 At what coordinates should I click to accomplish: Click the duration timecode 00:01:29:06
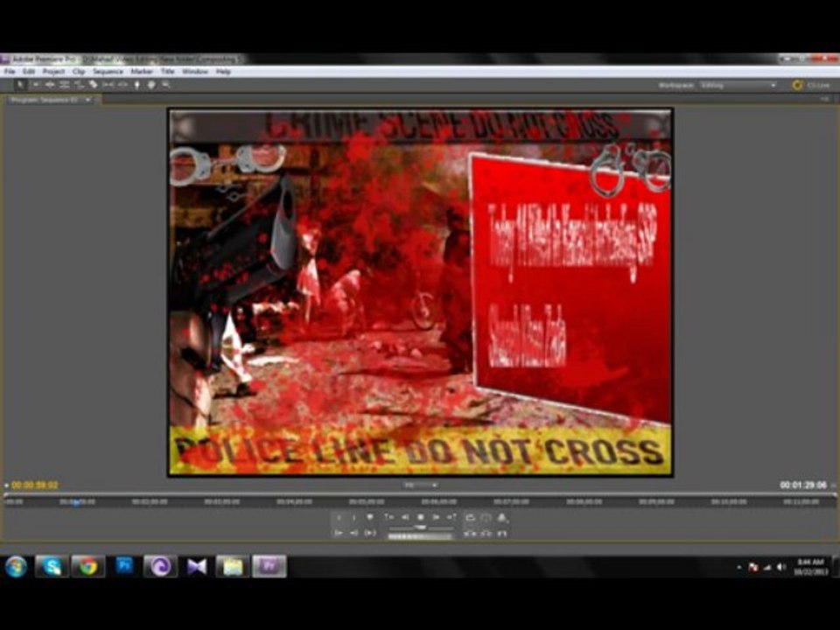point(803,486)
